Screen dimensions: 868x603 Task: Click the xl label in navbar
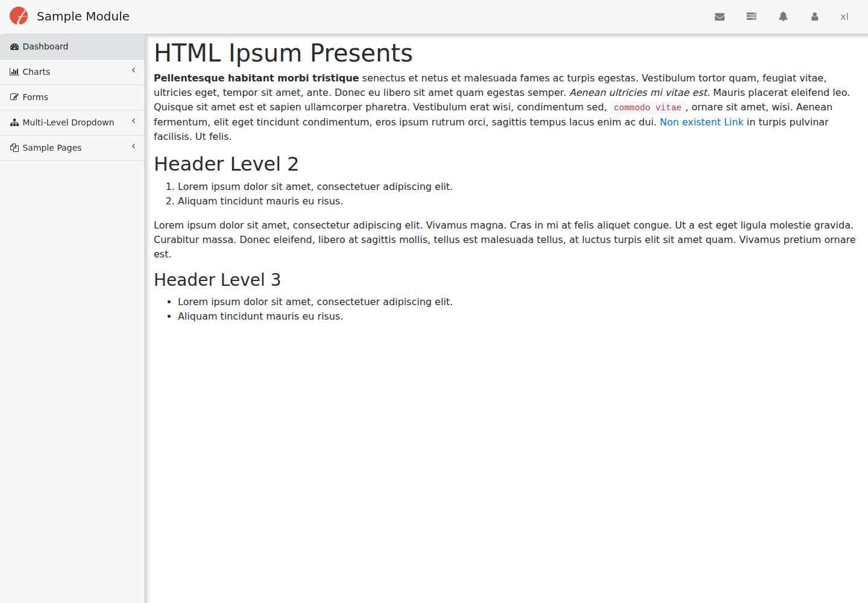844,17
